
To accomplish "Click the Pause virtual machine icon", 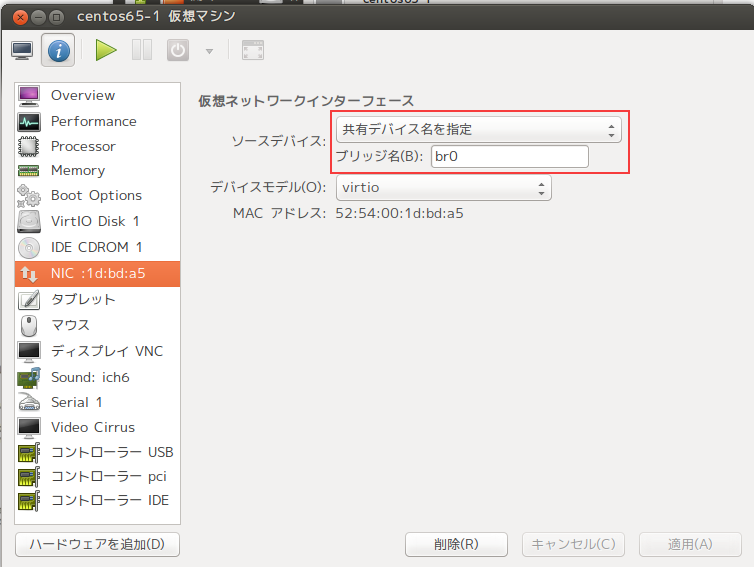I will point(142,50).
